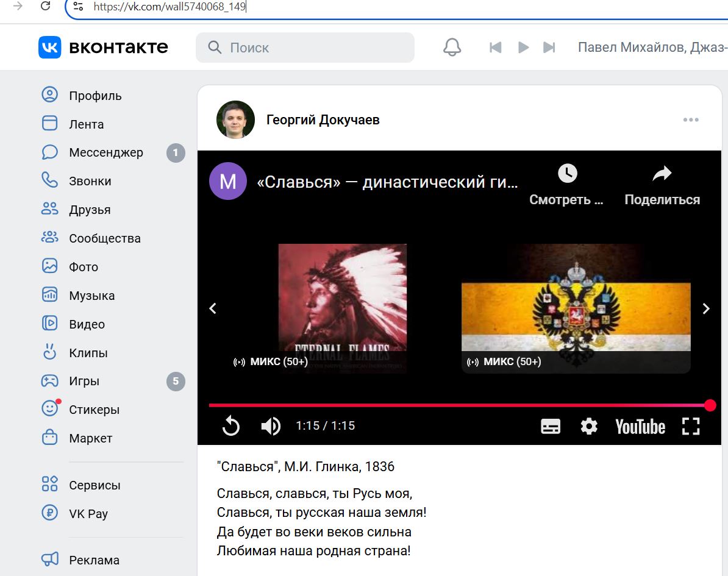Play music from header player

click(523, 48)
